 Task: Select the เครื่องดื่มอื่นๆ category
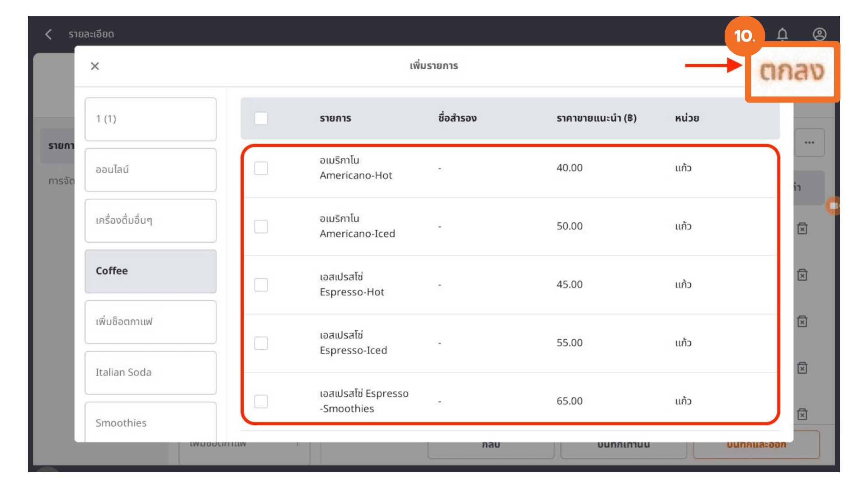tap(151, 221)
